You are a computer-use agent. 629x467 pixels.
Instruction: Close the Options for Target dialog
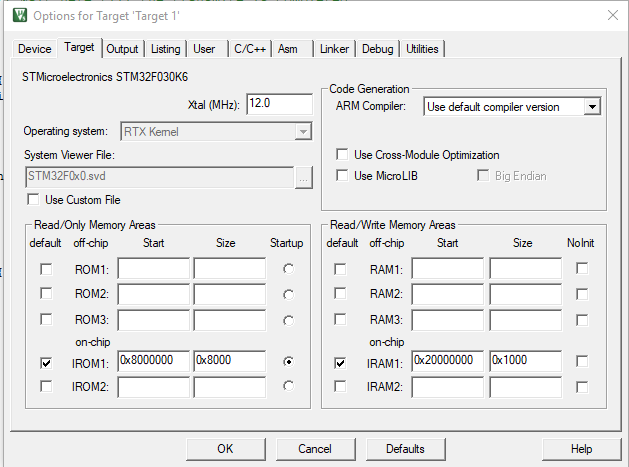pyautogui.click(x=613, y=15)
